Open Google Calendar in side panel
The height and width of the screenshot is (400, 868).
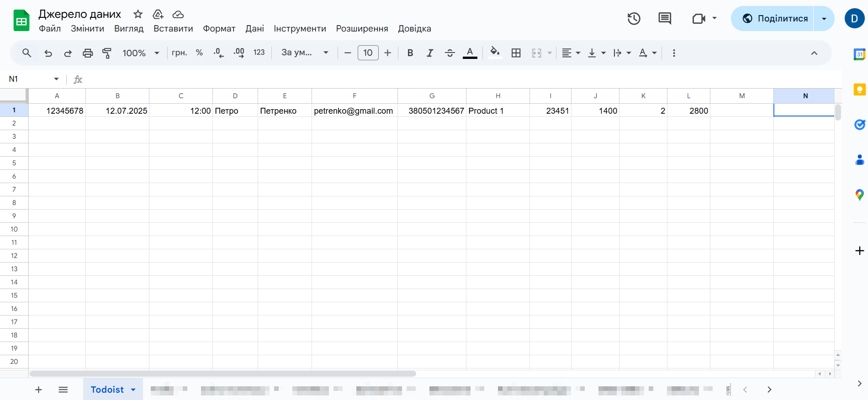[x=859, y=54]
